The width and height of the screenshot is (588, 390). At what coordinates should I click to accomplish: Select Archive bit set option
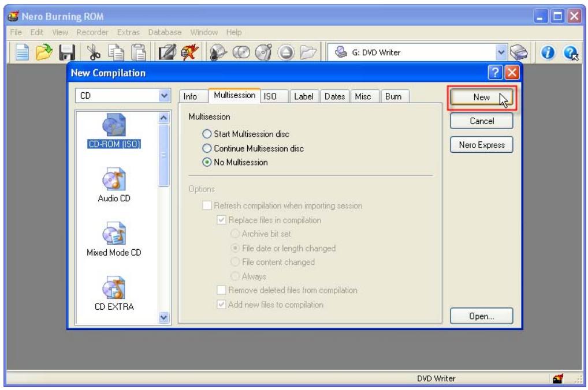tap(261, 234)
